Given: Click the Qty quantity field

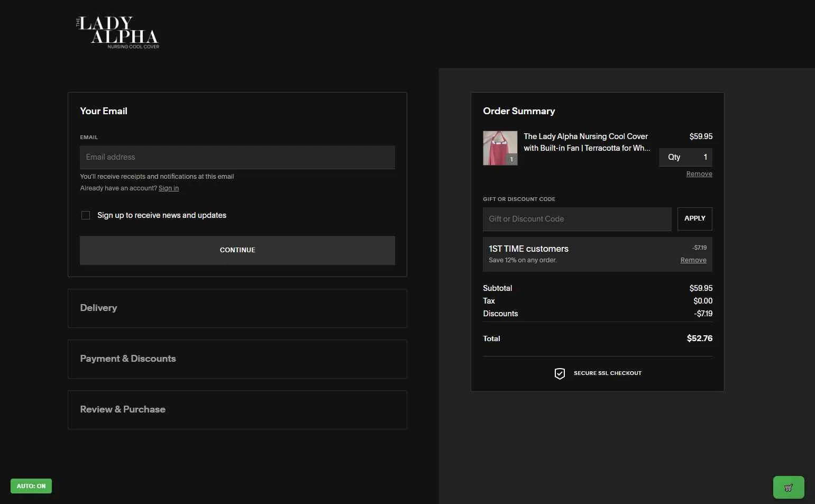Looking at the screenshot, I should [x=685, y=157].
